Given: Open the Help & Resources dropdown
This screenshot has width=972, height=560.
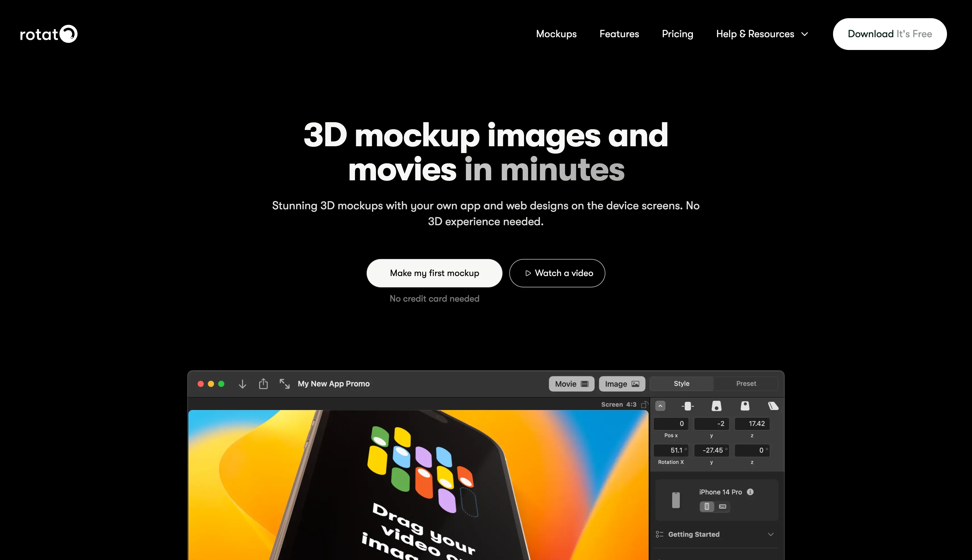Looking at the screenshot, I should [x=762, y=34].
